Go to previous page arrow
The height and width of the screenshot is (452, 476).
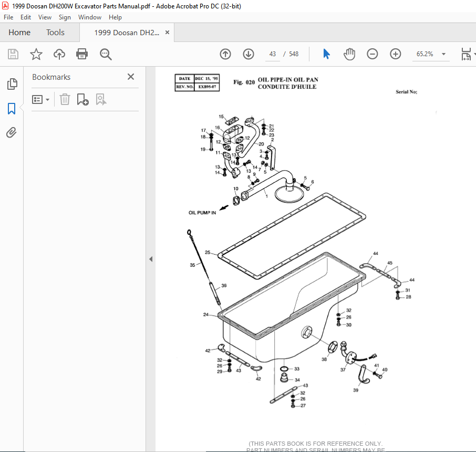tap(225, 54)
